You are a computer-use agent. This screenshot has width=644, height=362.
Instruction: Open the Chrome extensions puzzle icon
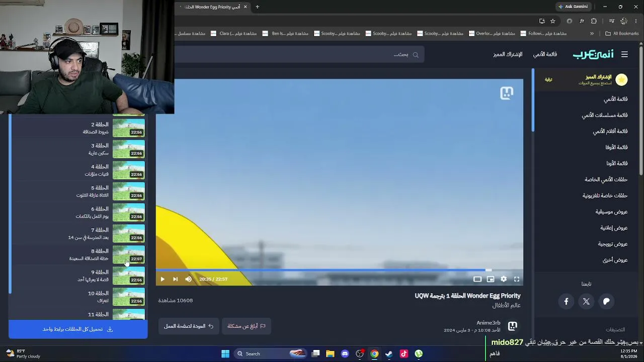[594, 21]
